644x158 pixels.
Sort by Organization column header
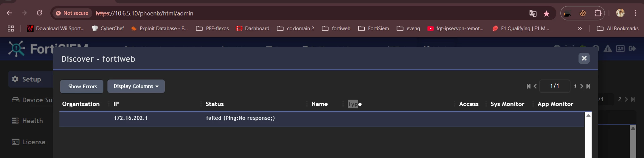(x=81, y=104)
